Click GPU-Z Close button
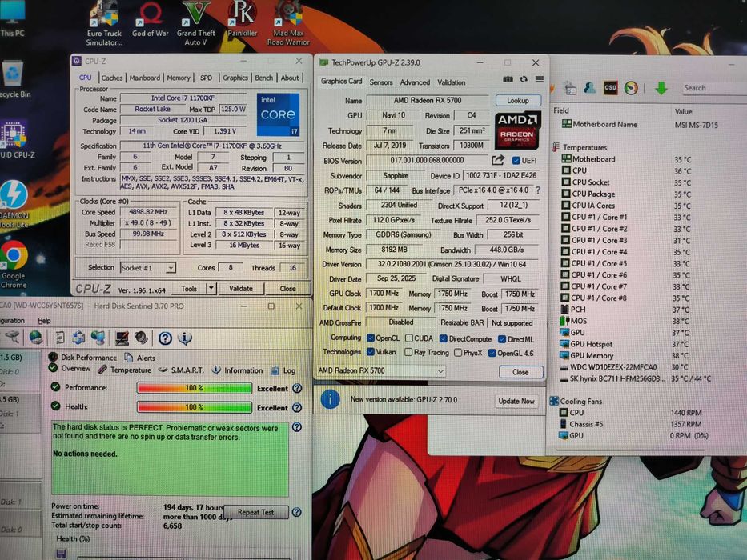The width and height of the screenshot is (747, 560). tap(520, 372)
